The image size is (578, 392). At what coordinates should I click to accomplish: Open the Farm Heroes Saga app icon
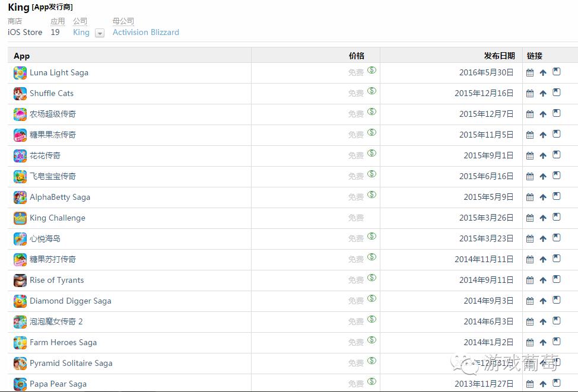pos(20,343)
